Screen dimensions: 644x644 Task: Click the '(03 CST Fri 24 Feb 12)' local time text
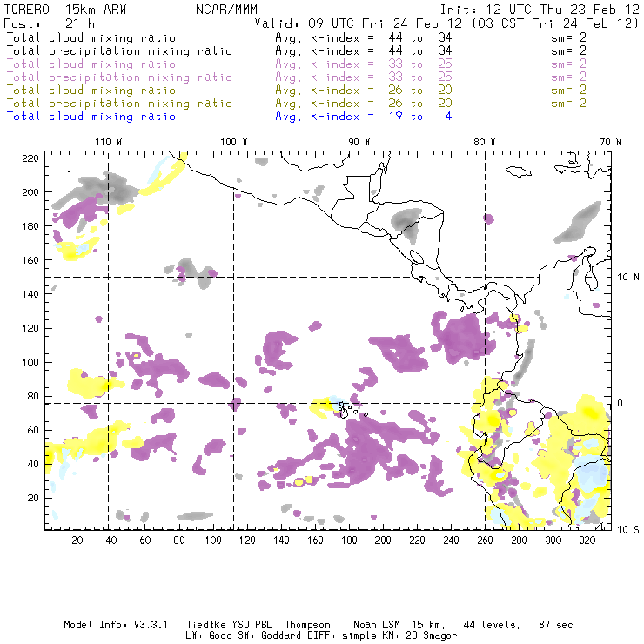click(555, 23)
